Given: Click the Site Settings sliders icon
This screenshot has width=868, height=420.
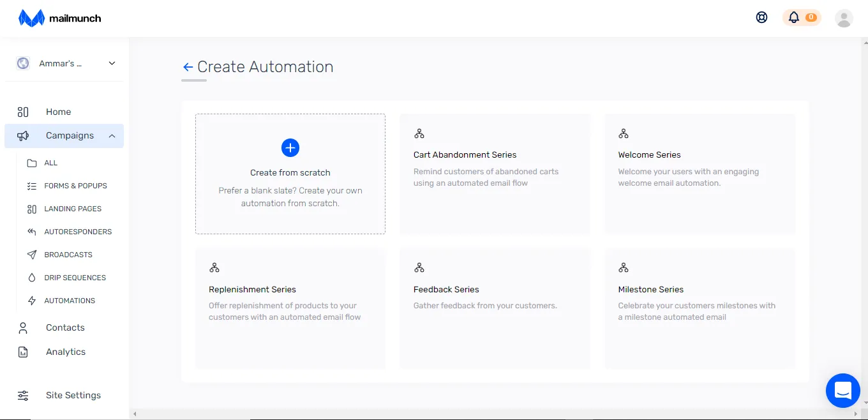Looking at the screenshot, I should tap(23, 395).
